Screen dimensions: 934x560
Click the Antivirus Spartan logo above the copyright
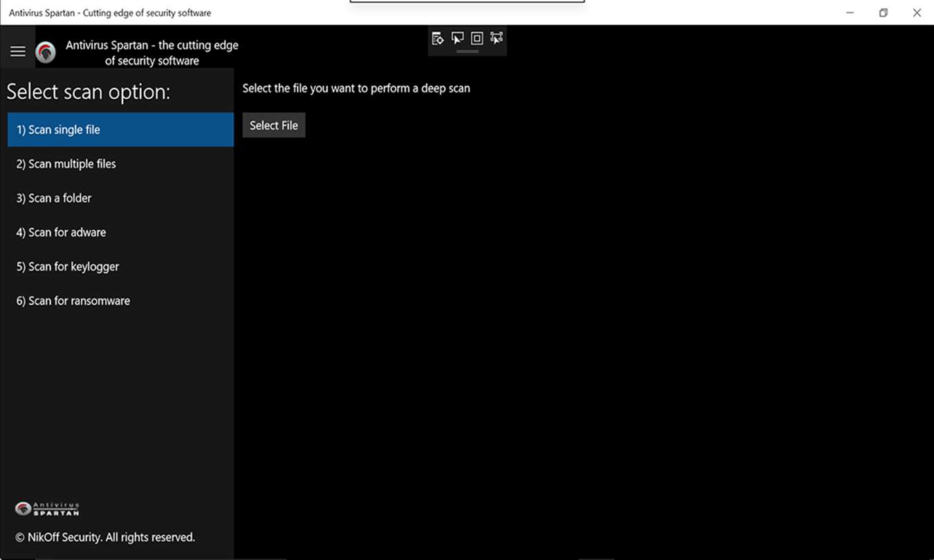click(47, 509)
